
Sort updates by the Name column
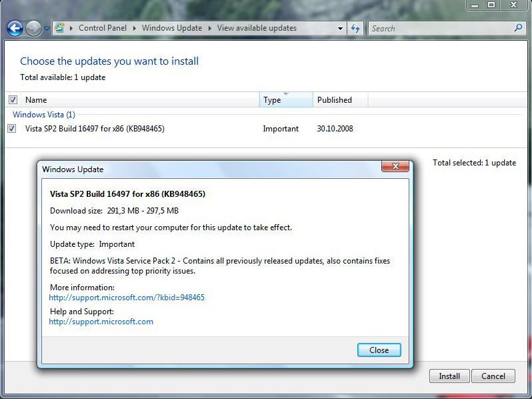click(141, 100)
